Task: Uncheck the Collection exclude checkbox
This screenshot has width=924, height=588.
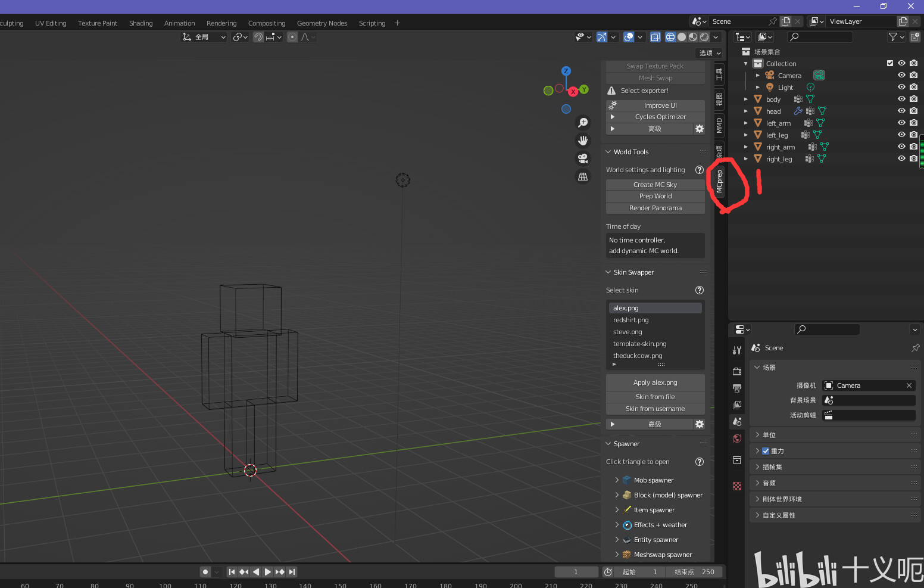Action: tap(890, 63)
